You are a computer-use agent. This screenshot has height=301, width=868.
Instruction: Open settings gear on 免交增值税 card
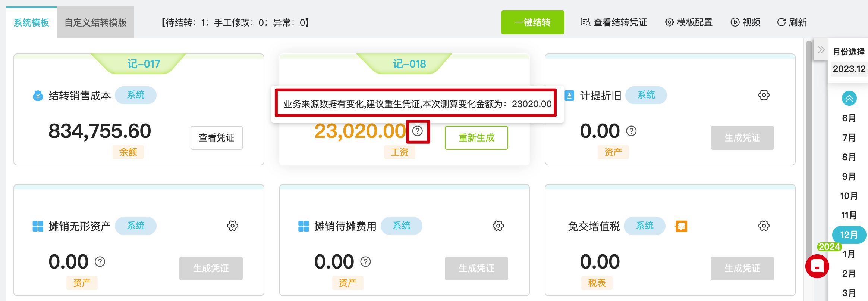click(764, 226)
